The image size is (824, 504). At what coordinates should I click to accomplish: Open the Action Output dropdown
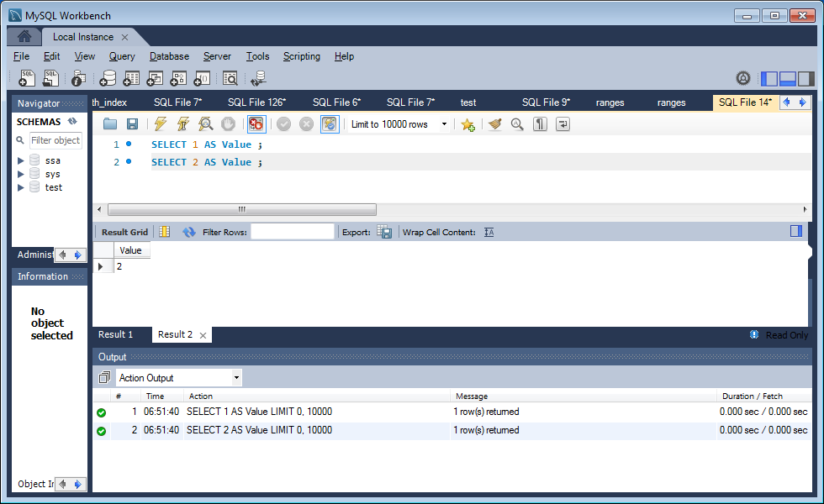(236, 377)
